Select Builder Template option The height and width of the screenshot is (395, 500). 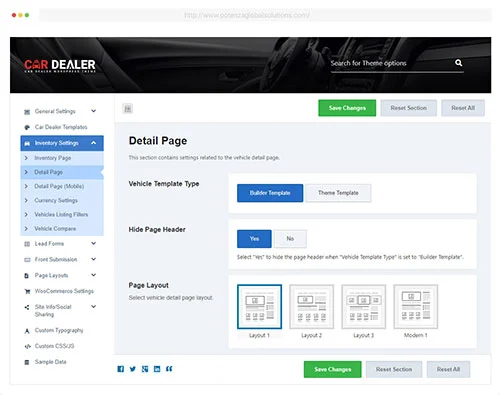pyautogui.click(x=270, y=193)
